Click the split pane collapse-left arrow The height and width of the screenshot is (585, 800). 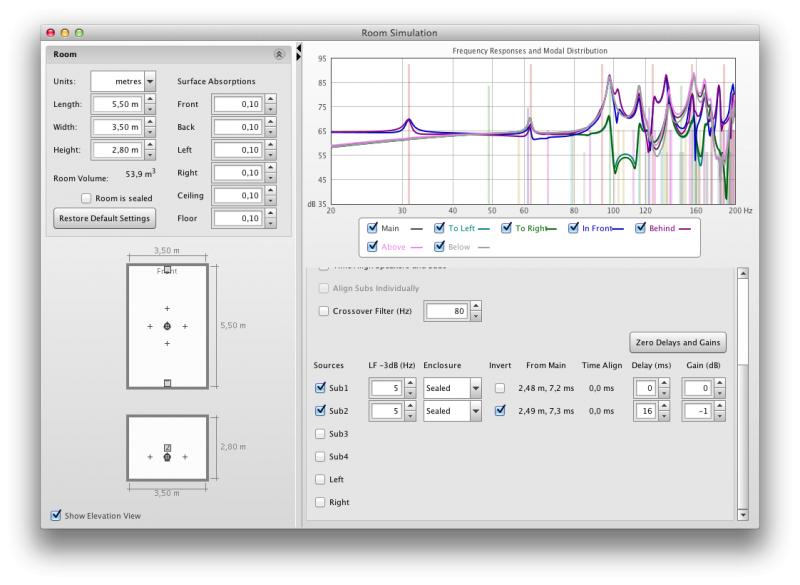click(x=299, y=46)
